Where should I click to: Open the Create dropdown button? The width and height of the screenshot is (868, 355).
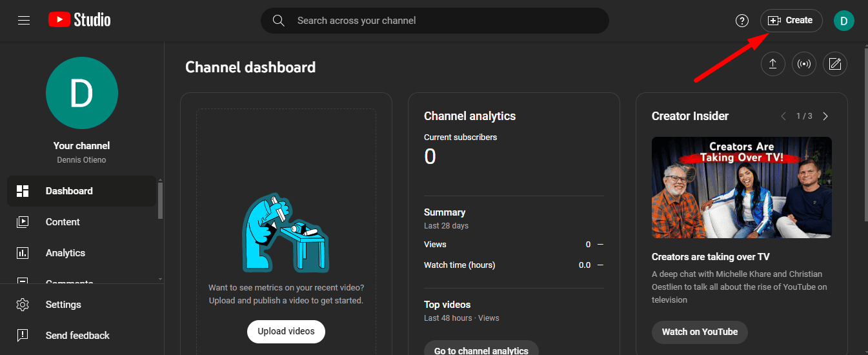(791, 21)
